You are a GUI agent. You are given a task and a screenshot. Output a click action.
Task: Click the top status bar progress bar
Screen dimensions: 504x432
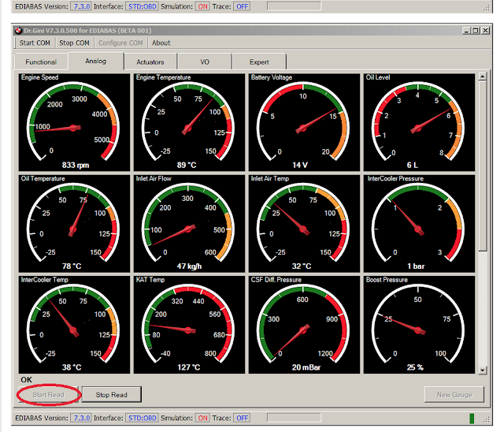coord(294,6)
